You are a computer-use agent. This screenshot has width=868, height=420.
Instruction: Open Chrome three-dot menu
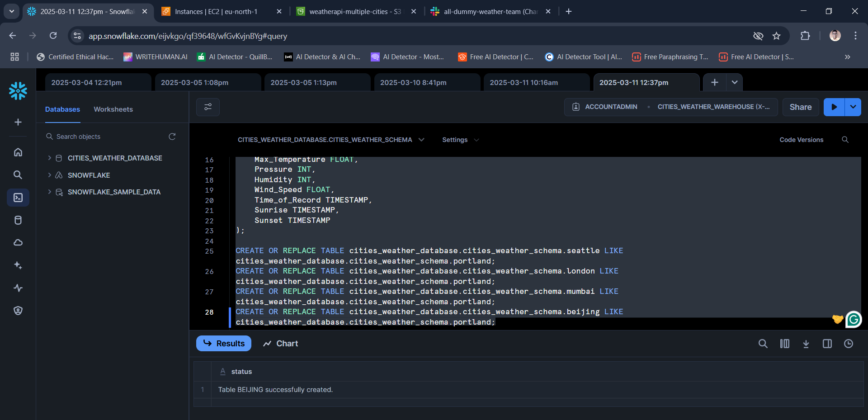[855, 36]
